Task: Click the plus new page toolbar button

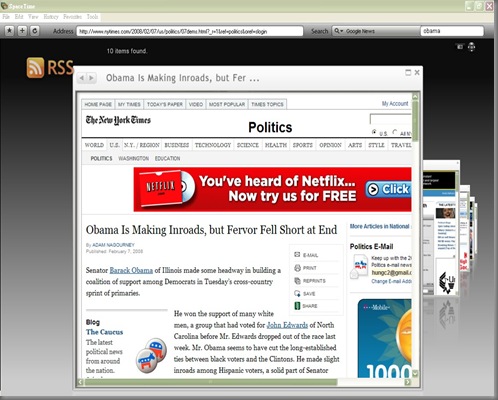Action: 22,31
